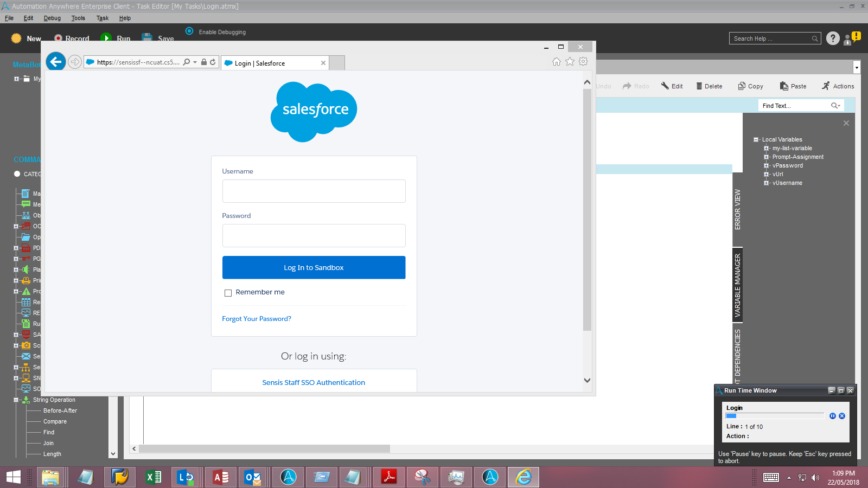The height and width of the screenshot is (488, 868).
Task: Open the Actions running-man menu
Action: (x=838, y=86)
